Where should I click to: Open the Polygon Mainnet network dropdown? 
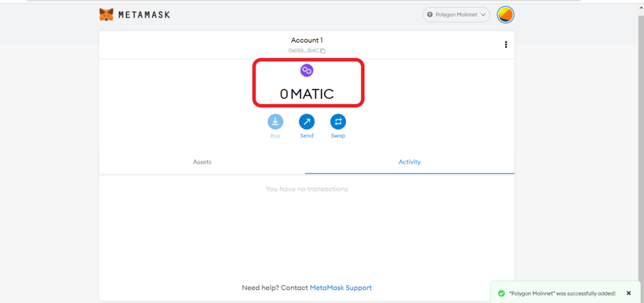tap(457, 14)
